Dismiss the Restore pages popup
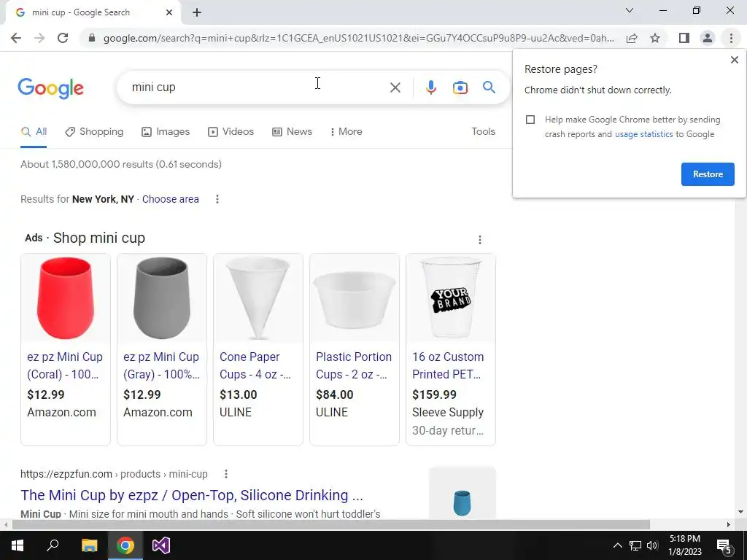 click(734, 60)
